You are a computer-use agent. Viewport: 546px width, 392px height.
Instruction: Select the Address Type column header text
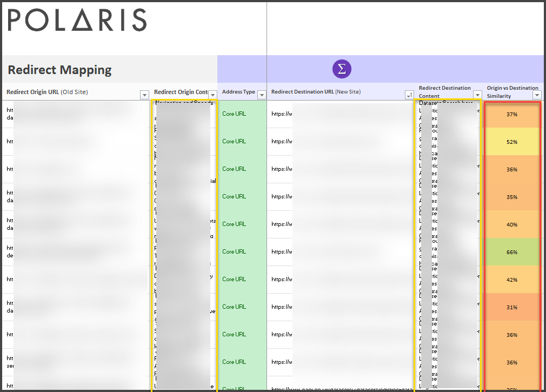(x=238, y=92)
